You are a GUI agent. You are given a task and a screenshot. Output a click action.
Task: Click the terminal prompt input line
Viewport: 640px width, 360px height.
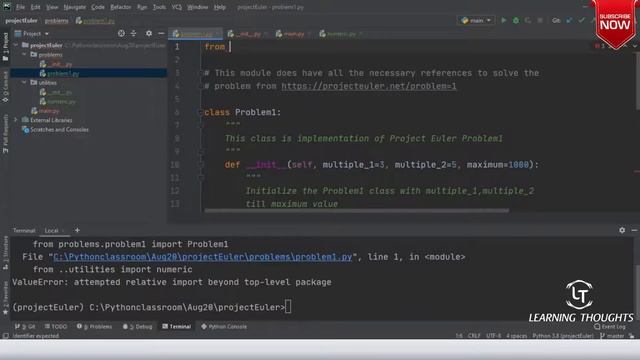152,307
